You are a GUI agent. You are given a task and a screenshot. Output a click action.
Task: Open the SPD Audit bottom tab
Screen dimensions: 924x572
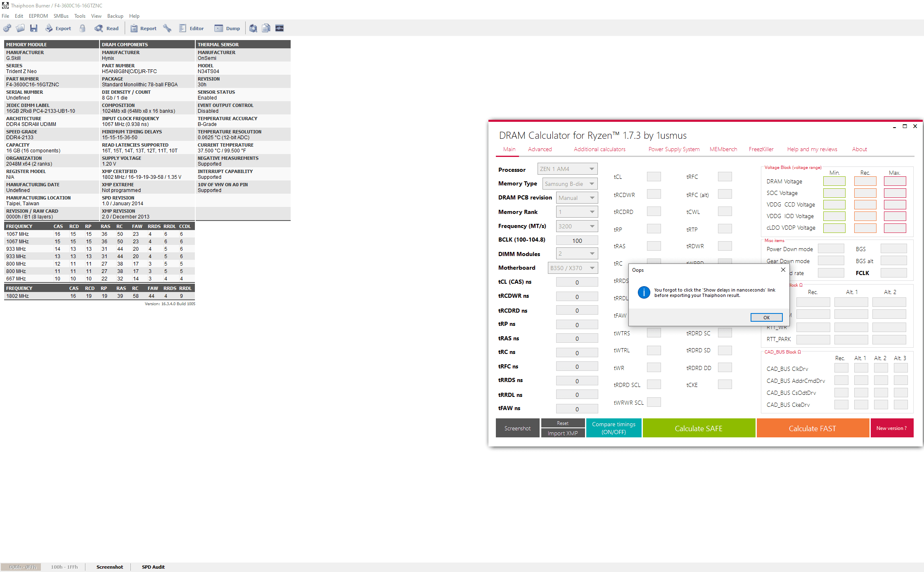point(153,567)
